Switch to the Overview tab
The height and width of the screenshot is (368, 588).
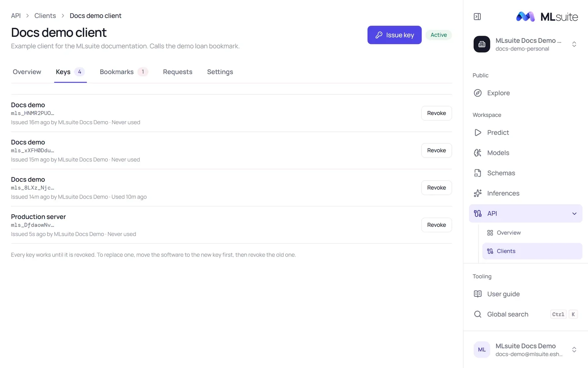tap(27, 72)
